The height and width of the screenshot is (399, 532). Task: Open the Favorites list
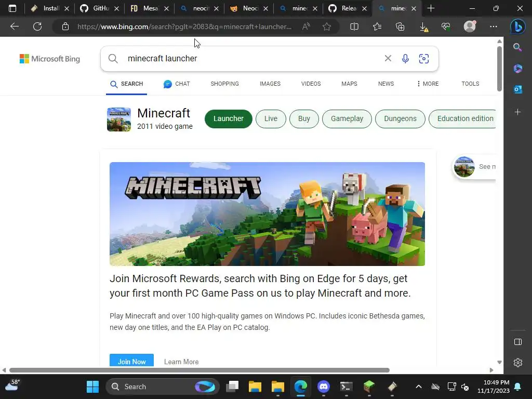pyautogui.click(x=377, y=26)
